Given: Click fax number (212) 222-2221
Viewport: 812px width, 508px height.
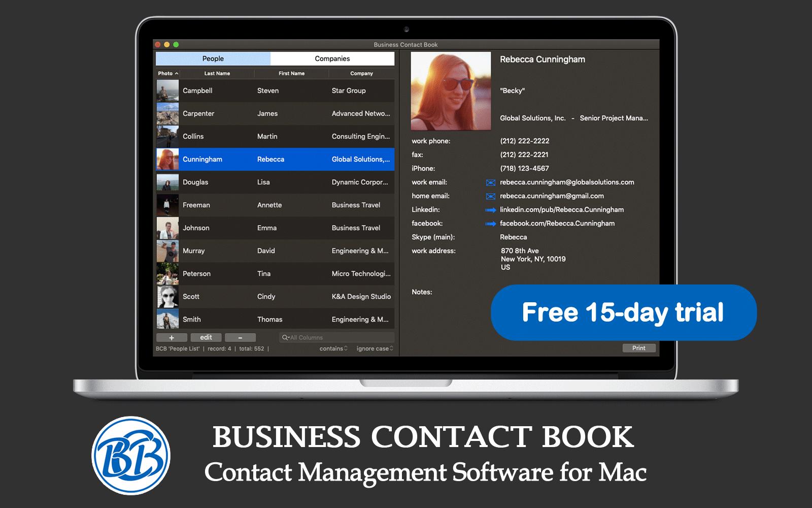Looking at the screenshot, I should [x=524, y=155].
